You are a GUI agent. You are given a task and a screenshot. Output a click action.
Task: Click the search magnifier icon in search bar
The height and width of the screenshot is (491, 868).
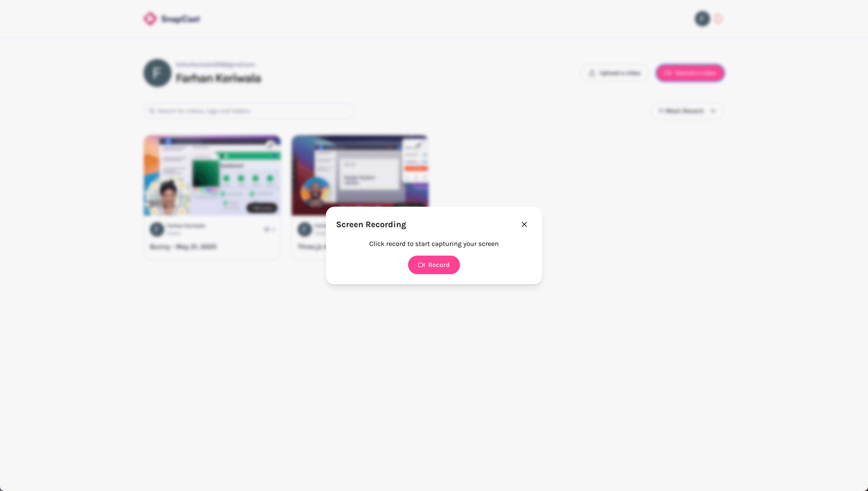tap(152, 111)
